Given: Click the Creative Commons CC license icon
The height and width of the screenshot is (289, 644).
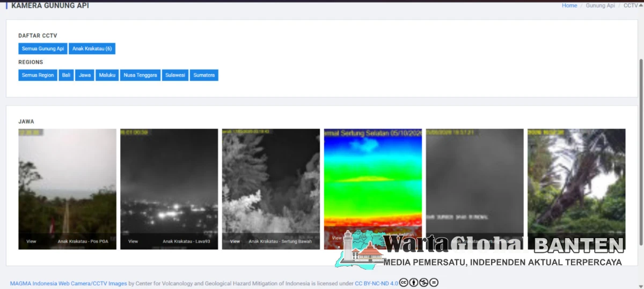Looking at the screenshot, I should pos(404,283).
